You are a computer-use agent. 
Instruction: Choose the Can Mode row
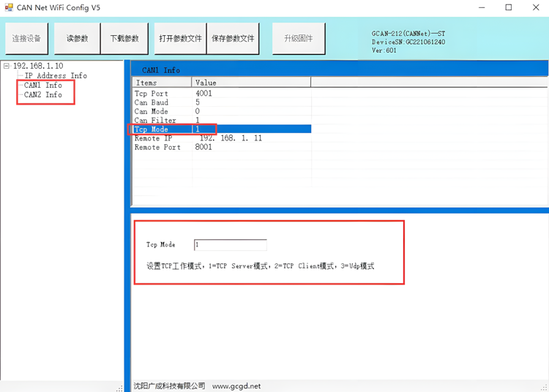pyautogui.click(x=152, y=111)
